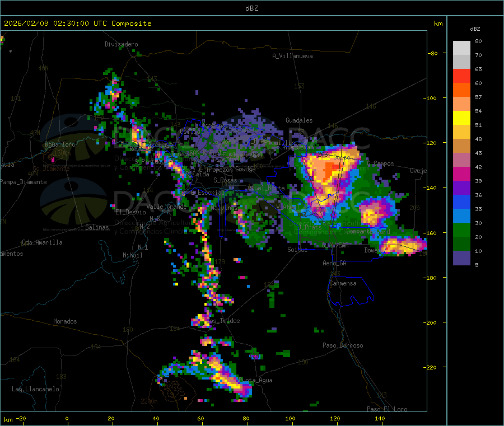Click the 'Salinas' map label

97,227
